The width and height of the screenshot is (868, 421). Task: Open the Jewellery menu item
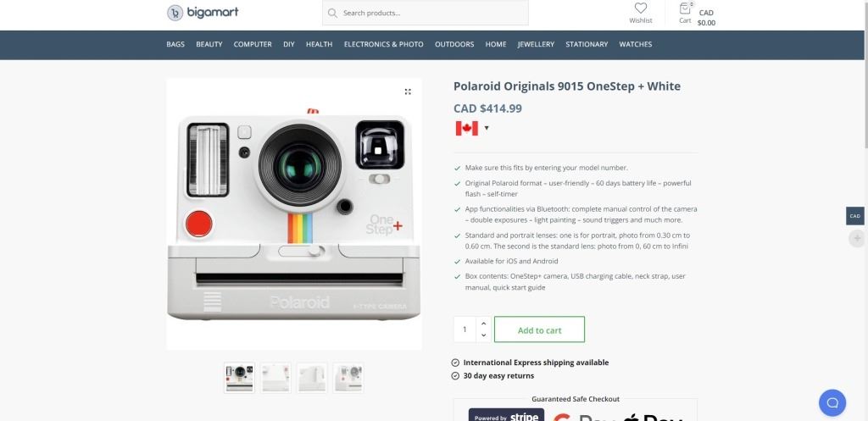coord(536,44)
